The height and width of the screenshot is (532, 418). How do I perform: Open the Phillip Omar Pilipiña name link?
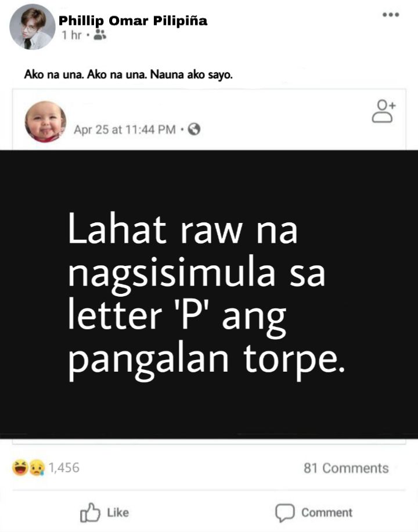coord(133,21)
